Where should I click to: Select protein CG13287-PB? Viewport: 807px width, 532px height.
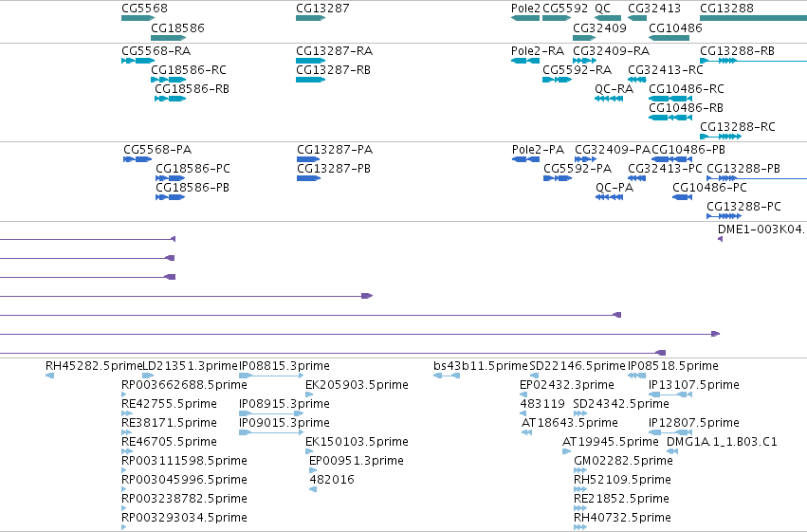click(334, 169)
